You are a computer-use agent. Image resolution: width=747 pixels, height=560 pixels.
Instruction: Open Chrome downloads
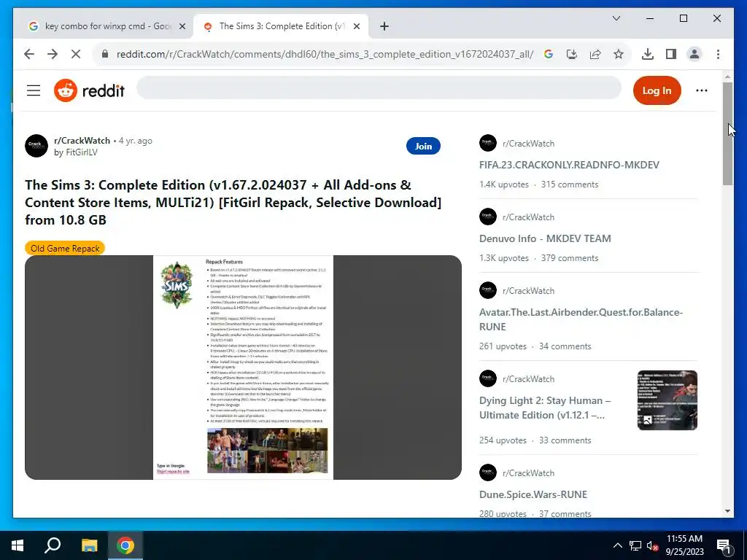click(648, 54)
